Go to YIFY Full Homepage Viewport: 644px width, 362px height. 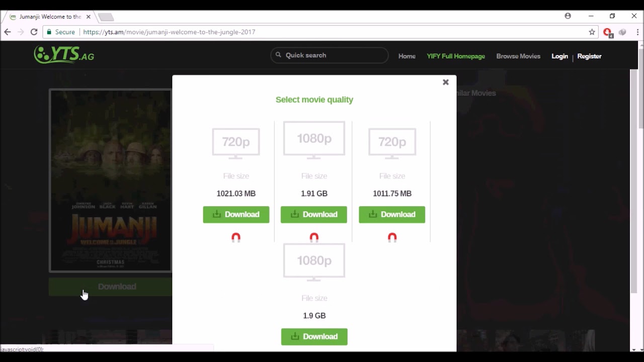[456, 56]
